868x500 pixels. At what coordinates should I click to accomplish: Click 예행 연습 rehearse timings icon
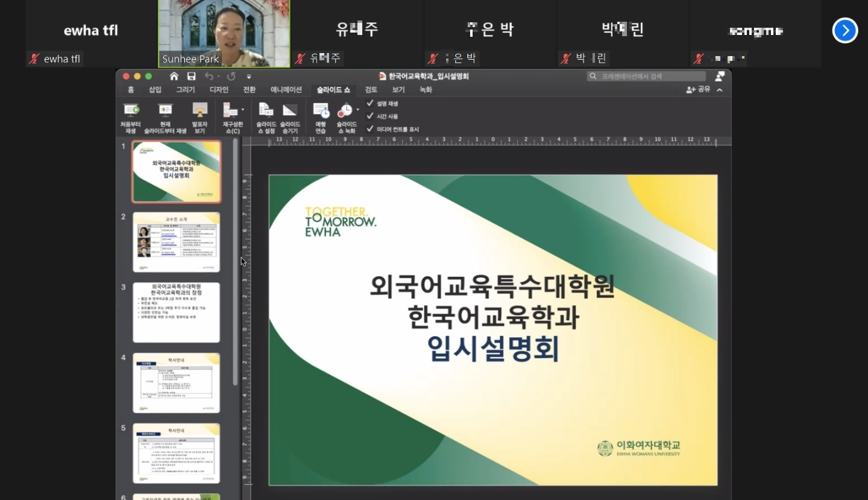coord(321,110)
